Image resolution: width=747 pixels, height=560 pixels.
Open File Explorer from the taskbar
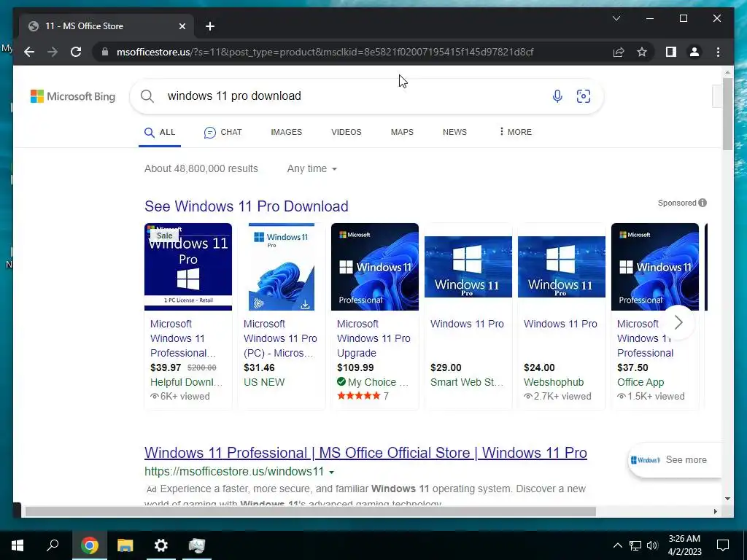point(125,545)
